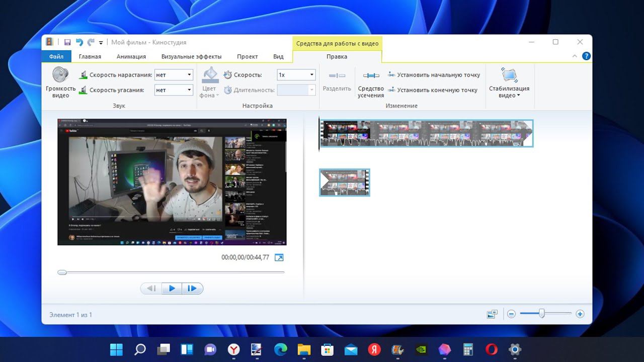Undo the last action in quick access toolbar

(x=79, y=43)
